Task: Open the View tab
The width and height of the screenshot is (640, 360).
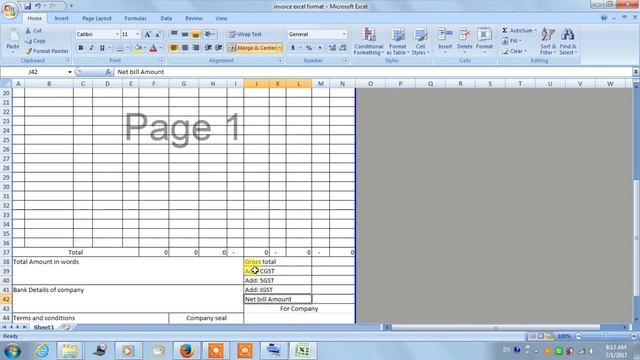Action: 221,18
